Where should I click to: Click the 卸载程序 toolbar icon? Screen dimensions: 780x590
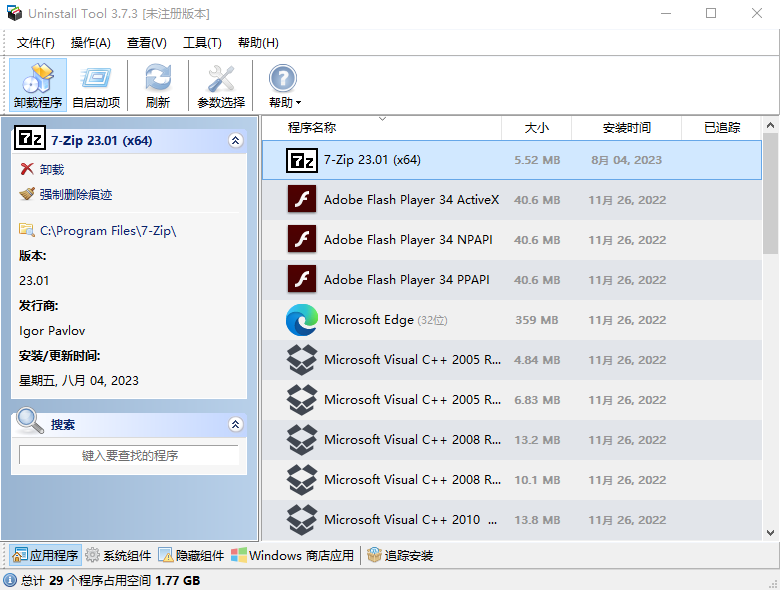(38, 84)
